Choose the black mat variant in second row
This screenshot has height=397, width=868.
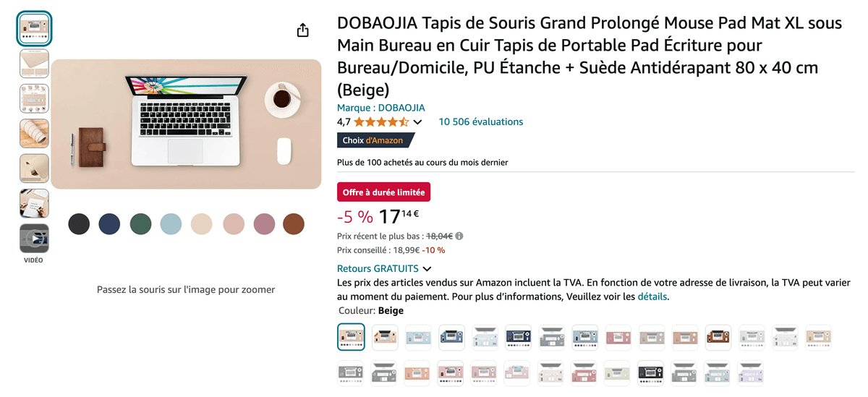[x=650, y=373]
